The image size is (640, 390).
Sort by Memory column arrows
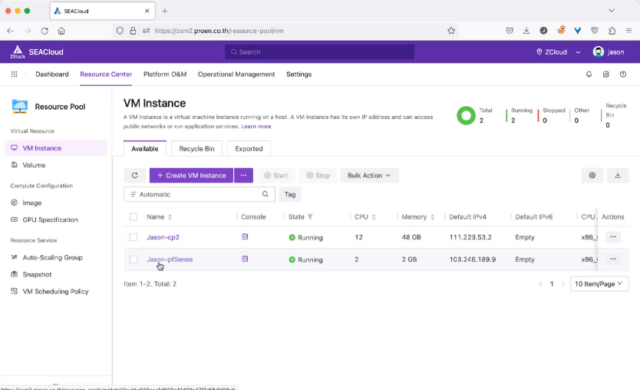(432, 217)
